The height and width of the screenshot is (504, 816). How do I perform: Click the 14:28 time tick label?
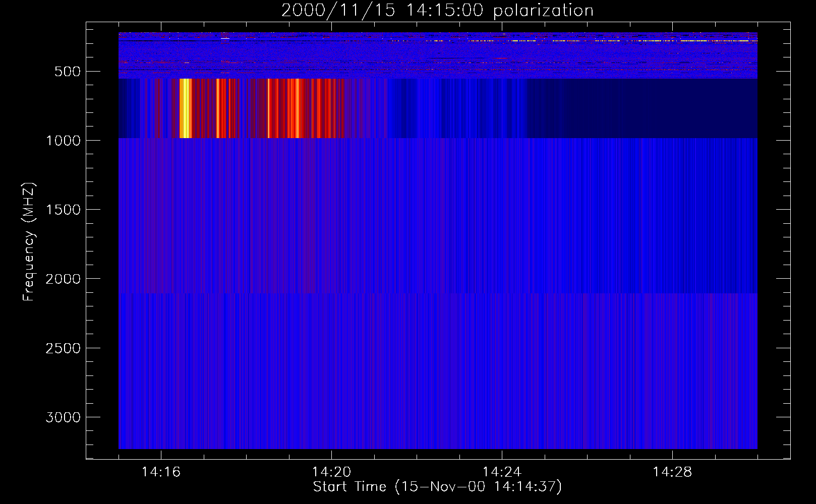(672, 472)
